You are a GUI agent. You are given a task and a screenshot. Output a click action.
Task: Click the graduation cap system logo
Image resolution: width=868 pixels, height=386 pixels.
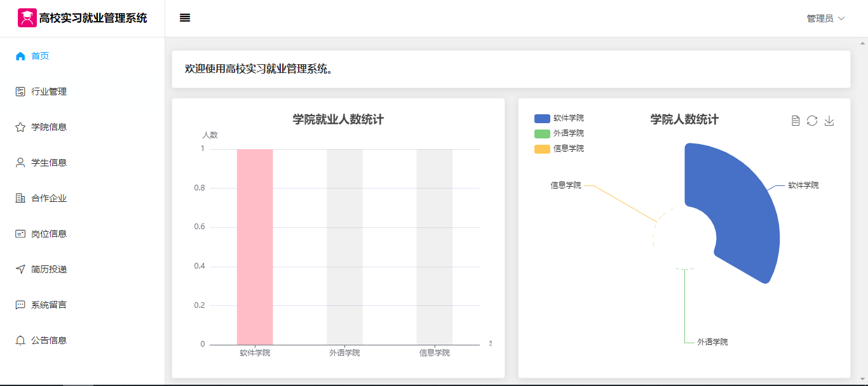pyautogui.click(x=27, y=18)
